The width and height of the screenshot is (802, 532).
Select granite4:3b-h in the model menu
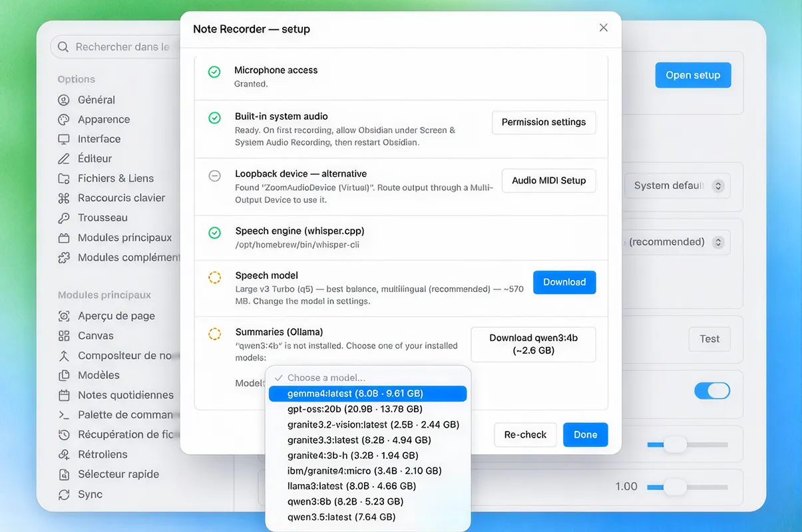367,456
